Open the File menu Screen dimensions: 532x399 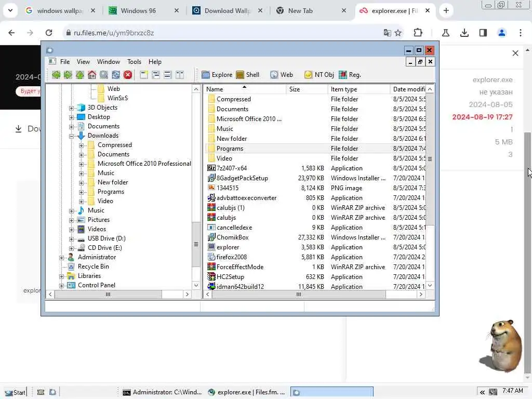point(65,62)
